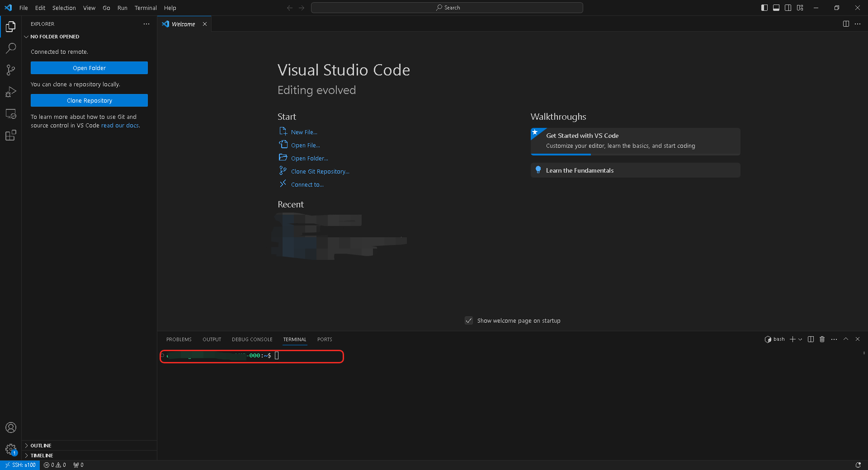
Task: Split the terminal
Action: point(811,339)
